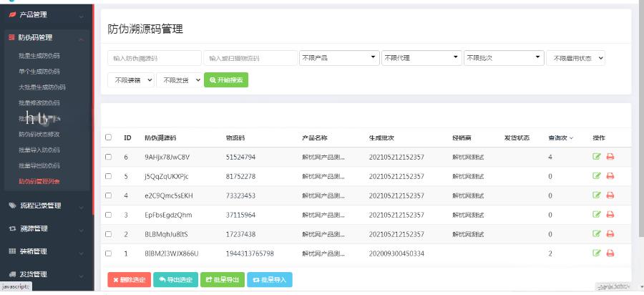Open 批量导入防伪码 in sidebar

(x=39, y=150)
